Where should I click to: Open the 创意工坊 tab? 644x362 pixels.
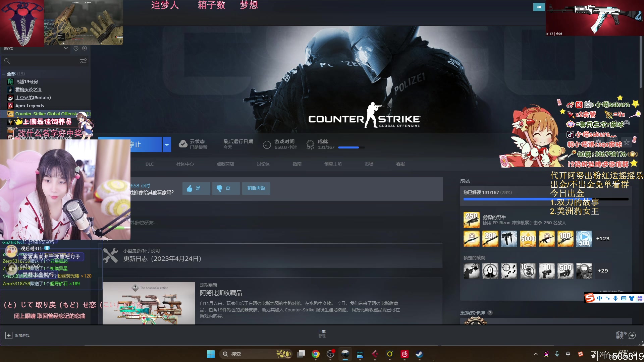[333, 164]
